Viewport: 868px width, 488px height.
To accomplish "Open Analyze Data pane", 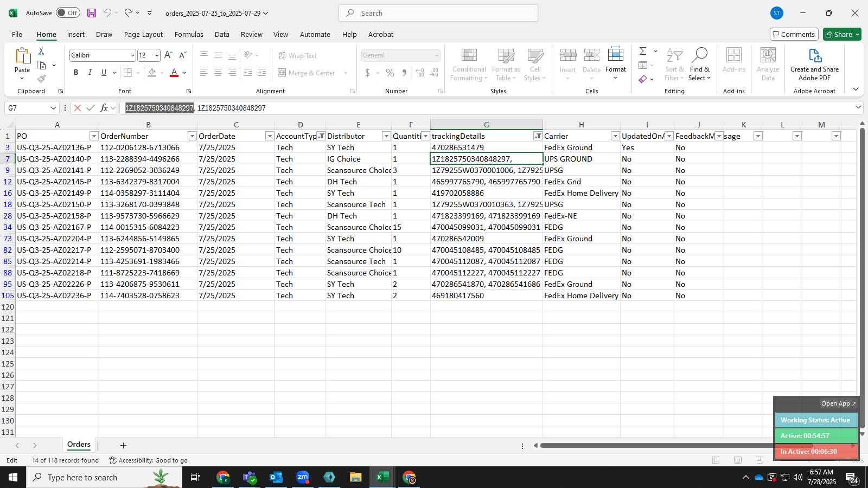I will tap(768, 65).
